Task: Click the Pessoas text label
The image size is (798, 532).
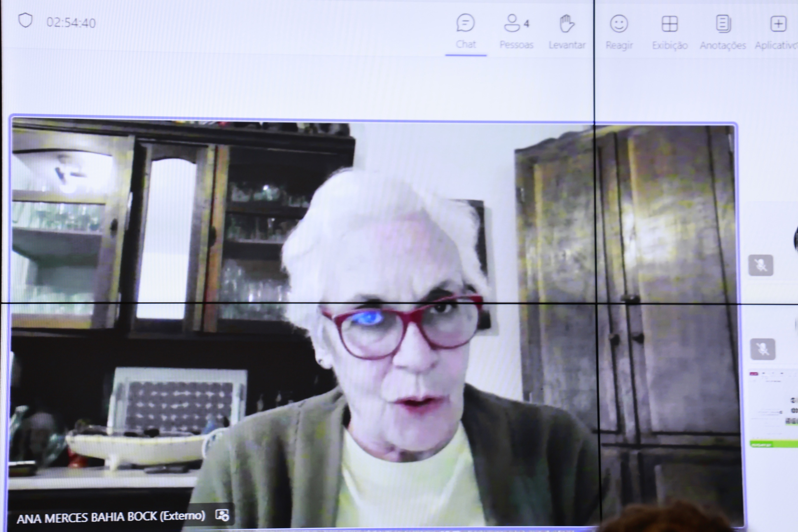Action: (516, 45)
